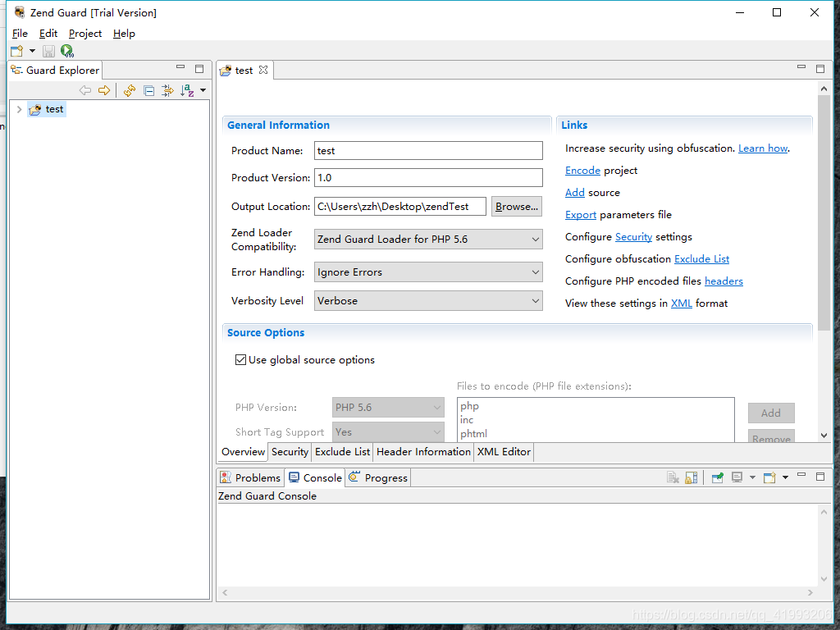Click the XML format link
The height and width of the screenshot is (630, 840).
pos(681,304)
